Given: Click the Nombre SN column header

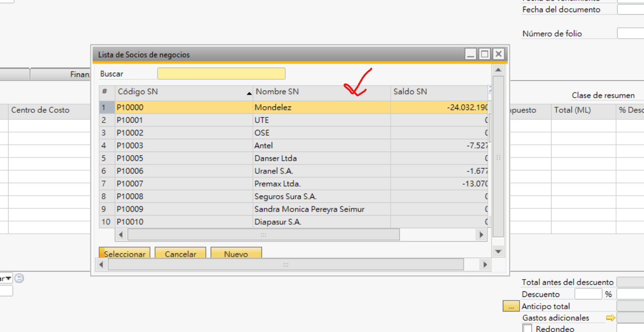Looking at the screenshot, I should [x=321, y=92].
